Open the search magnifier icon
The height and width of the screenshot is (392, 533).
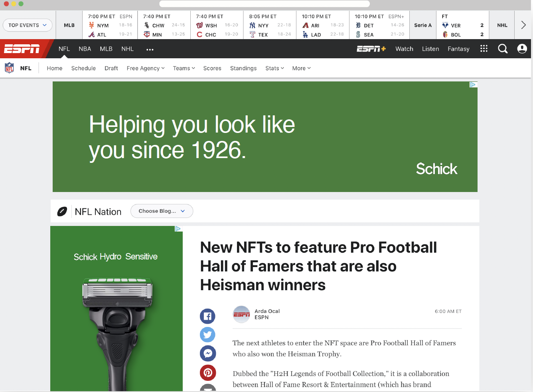click(503, 49)
